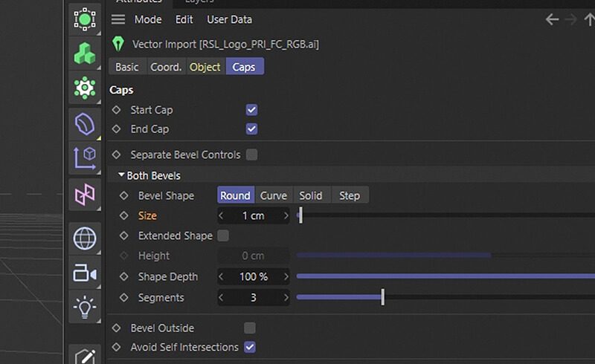Click Bevel Shape keyframe diamond
This screenshot has width=595, height=364.
(124, 195)
